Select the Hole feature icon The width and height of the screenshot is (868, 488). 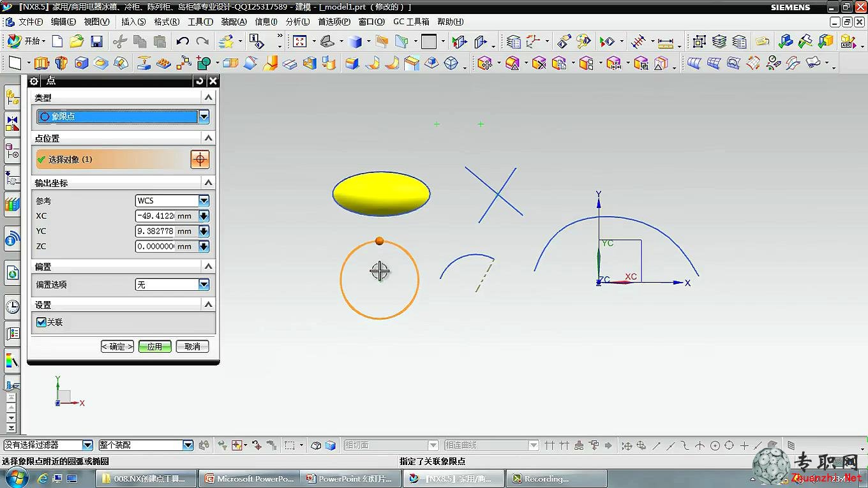81,63
